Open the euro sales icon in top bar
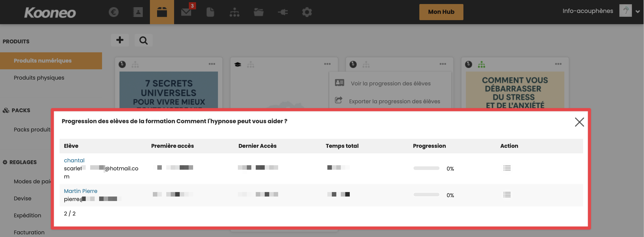This screenshot has height=237, width=644. coord(113,12)
